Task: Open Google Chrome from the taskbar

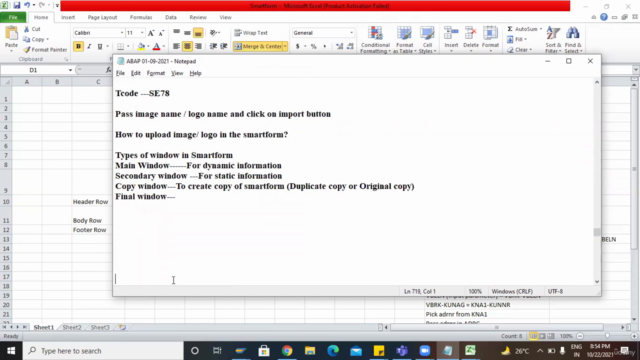Action: (x=287, y=351)
